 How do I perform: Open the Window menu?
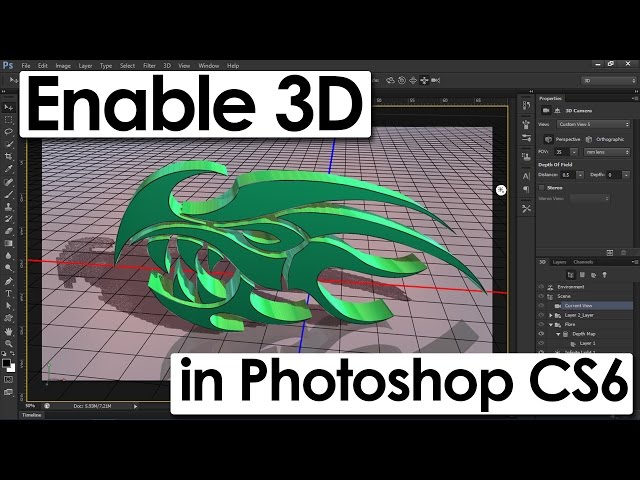click(209, 65)
